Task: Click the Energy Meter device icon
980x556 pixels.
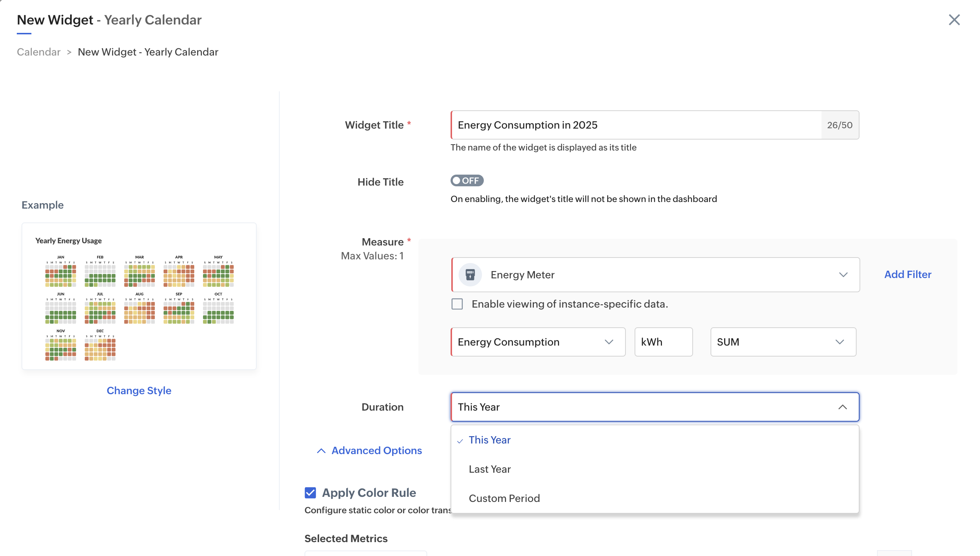Action: click(x=470, y=275)
